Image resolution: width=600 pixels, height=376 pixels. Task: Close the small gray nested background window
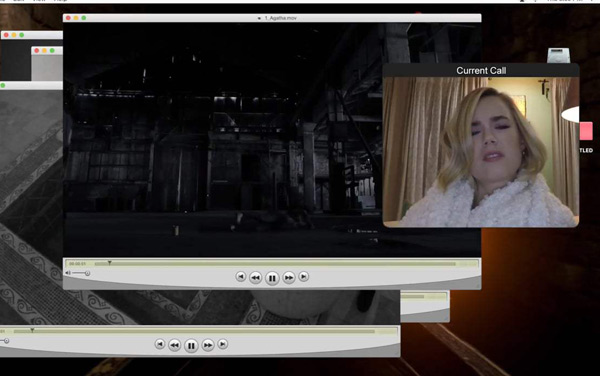point(37,50)
